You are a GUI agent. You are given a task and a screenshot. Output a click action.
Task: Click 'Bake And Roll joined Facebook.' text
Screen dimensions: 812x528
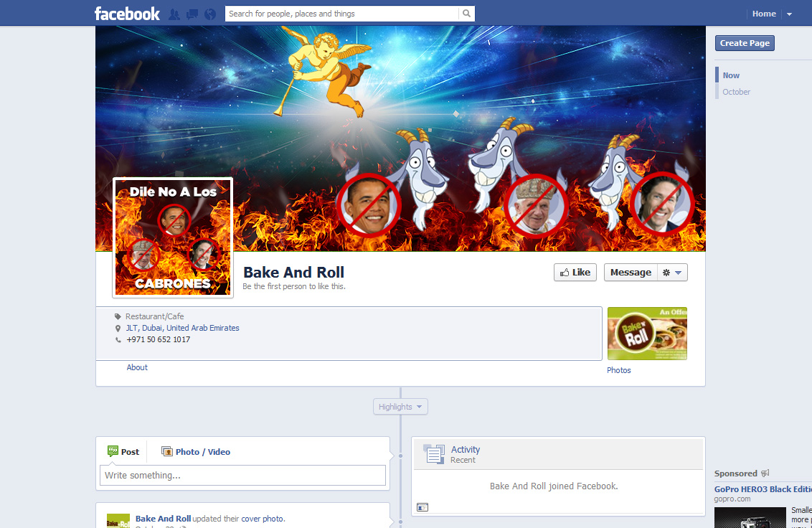[x=554, y=486]
